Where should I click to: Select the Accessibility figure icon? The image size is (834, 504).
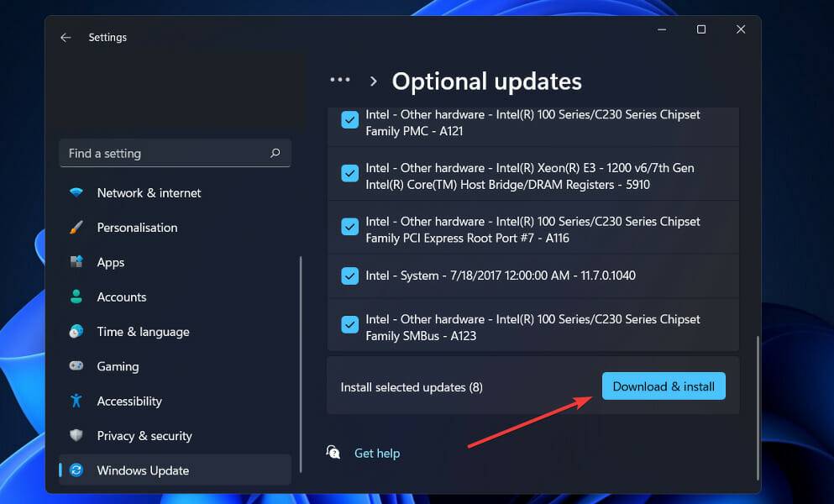(76, 401)
